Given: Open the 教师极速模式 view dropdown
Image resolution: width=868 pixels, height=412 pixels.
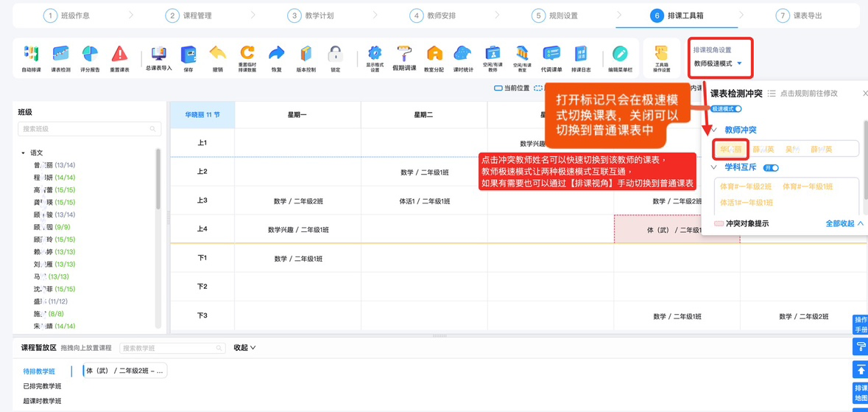Looking at the screenshot, I should pos(717,64).
